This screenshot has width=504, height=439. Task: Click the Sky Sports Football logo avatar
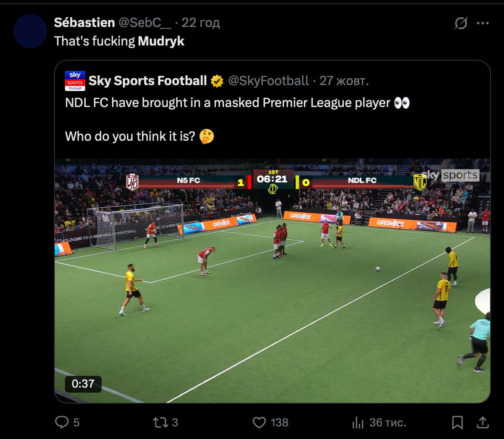pos(75,80)
